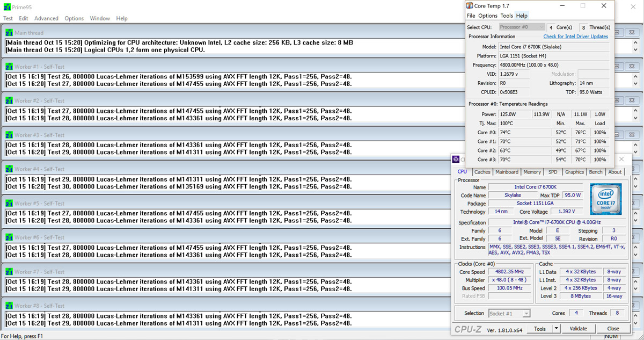Viewport: 644px width, 340px height.
Task: Click the Multiplier x 48.0 value in CPU-Z
Action: coord(509,280)
